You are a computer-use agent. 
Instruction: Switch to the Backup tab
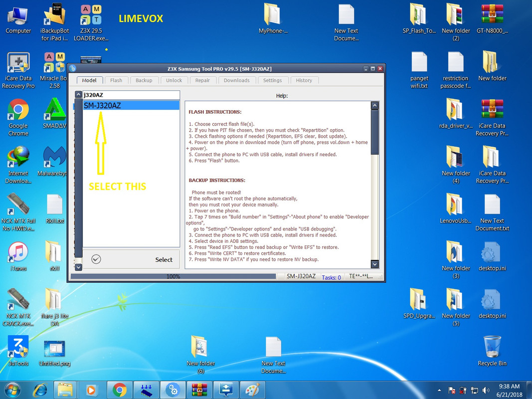(x=144, y=80)
